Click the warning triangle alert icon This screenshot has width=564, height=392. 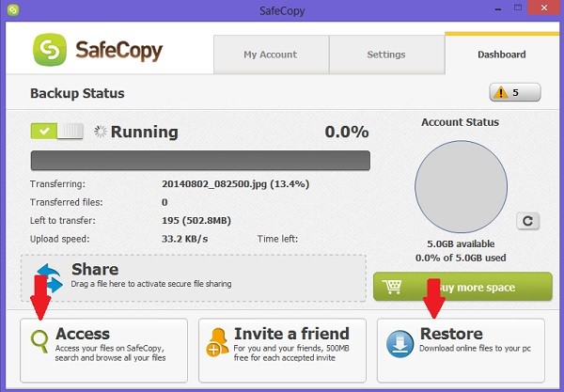[x=500, y=93]
